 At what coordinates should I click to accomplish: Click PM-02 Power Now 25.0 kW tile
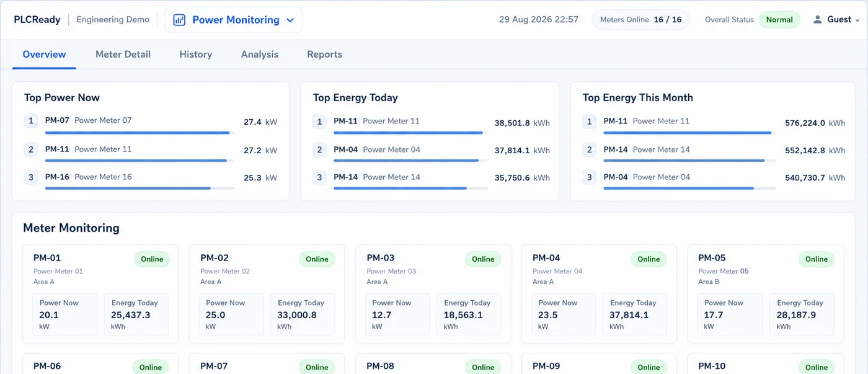[231, 314]
